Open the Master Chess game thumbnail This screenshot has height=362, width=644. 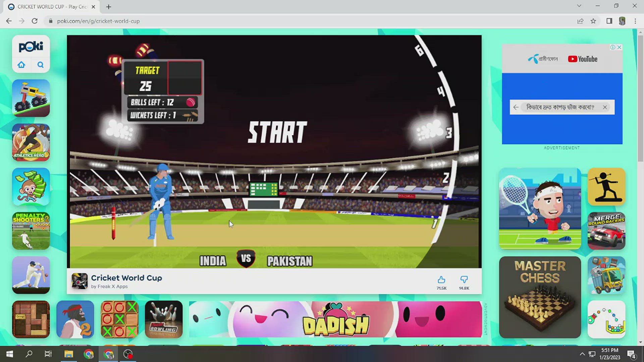[x=540, y=297]
